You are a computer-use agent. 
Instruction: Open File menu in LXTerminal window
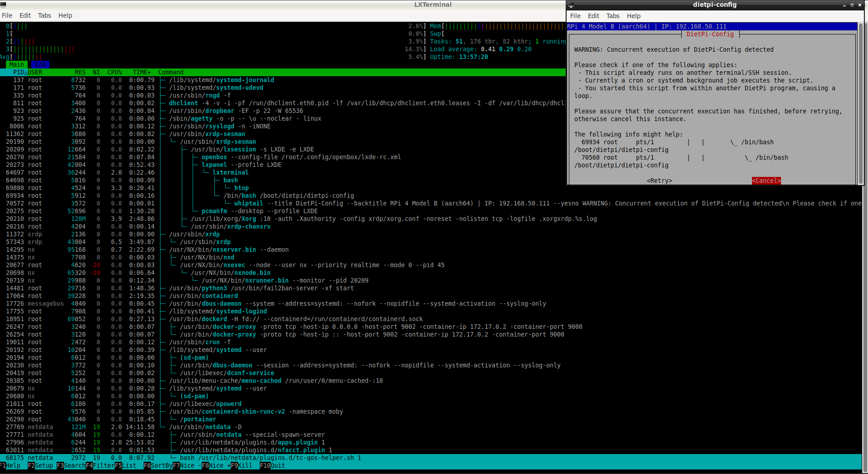(7, 15)
